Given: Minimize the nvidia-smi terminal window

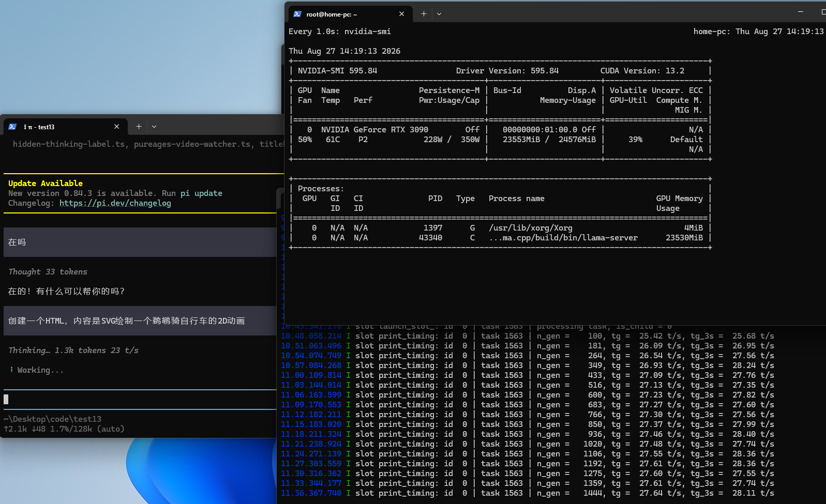Looking at the screenshot, I should click(x=801, y=11).
